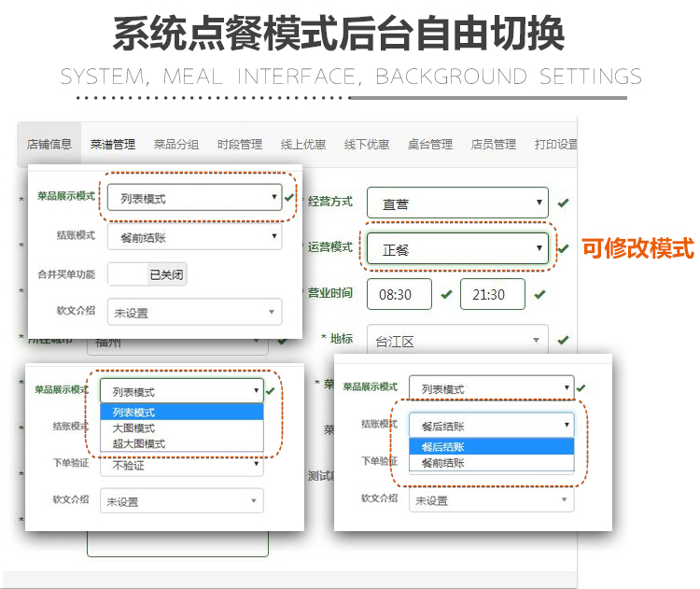Open the 运营模式 dropdown showing 正餐
The width and height of the screenshot is (700, 589).
(x=457, y=249)
